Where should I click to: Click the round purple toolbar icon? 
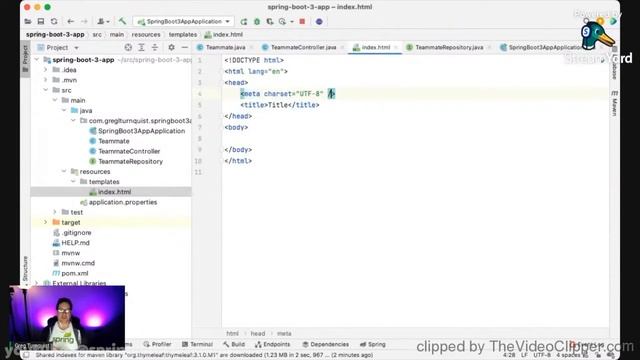(x=319, y=21)
